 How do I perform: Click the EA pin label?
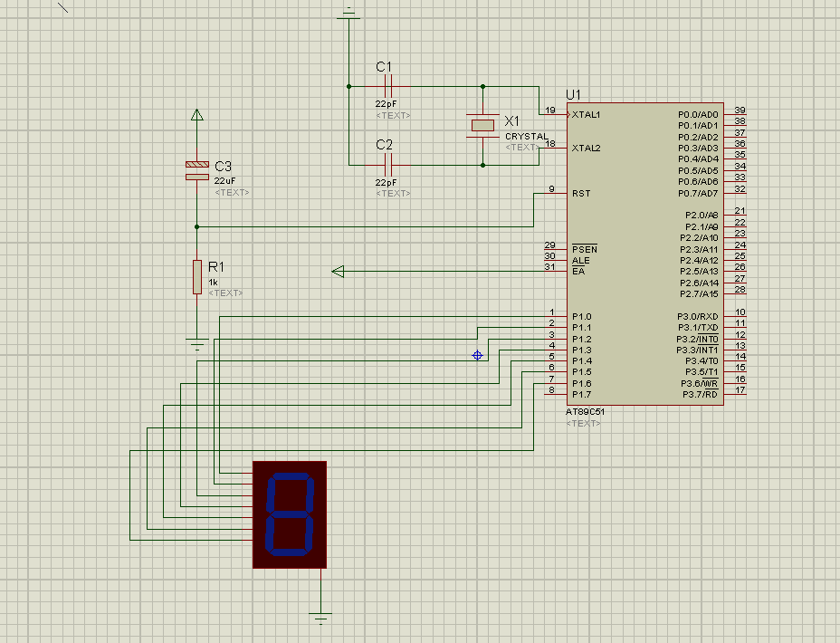(x=578, y=272)
